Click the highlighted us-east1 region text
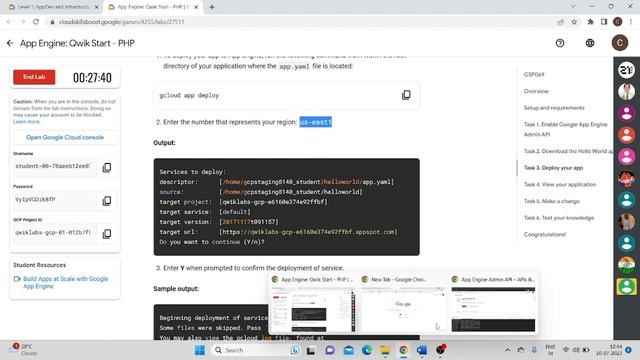 click(316, 122)
